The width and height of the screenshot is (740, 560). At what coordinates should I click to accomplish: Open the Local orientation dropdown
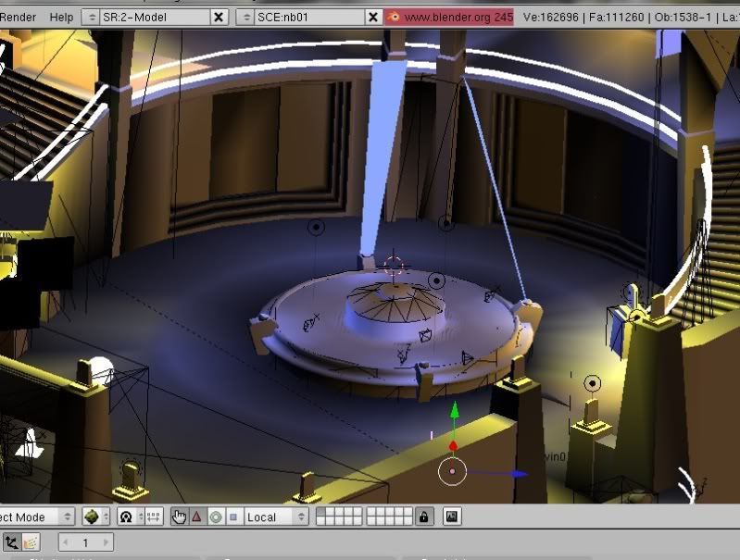click(276, 517)
